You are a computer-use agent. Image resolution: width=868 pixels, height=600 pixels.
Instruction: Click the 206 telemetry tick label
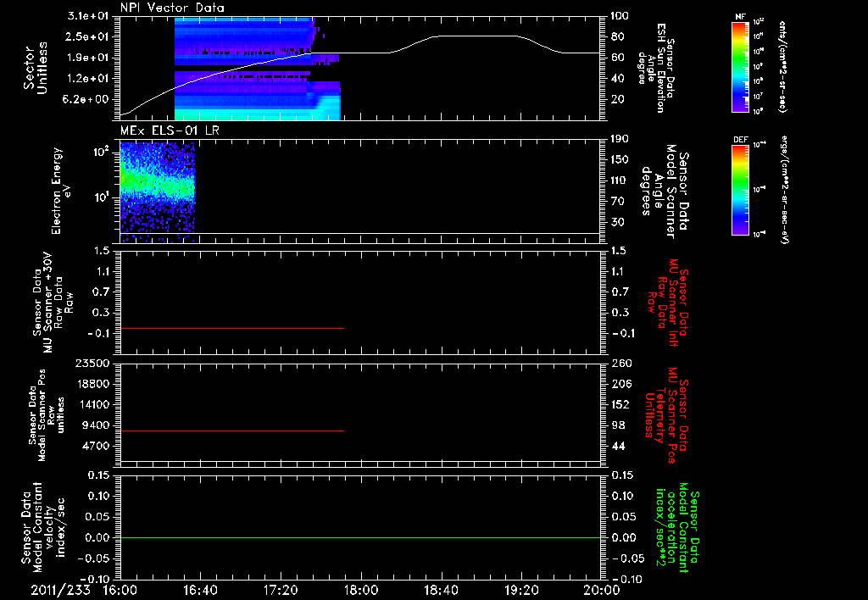point(620,384)
